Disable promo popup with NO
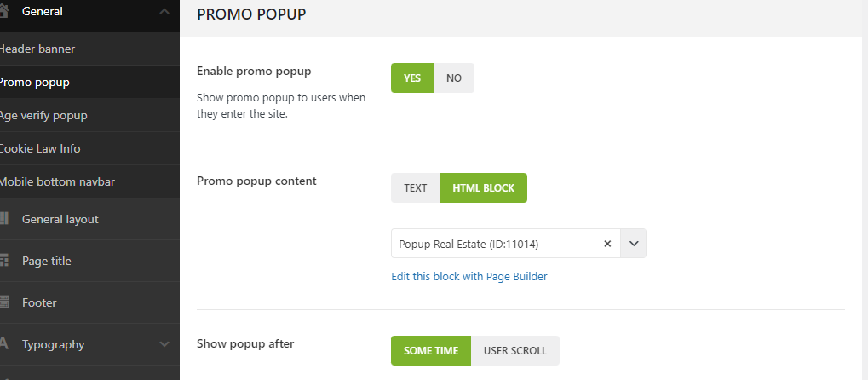This screenshot has width=868, height=380. tap(453, 78)
